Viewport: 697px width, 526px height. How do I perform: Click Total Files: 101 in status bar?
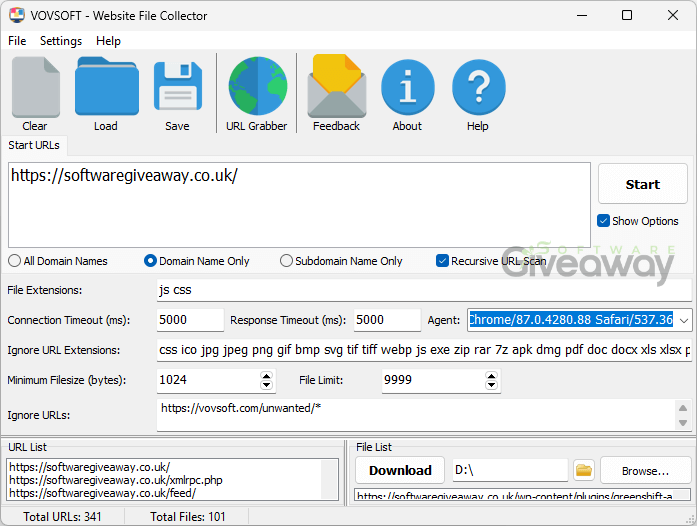(188, 517)
